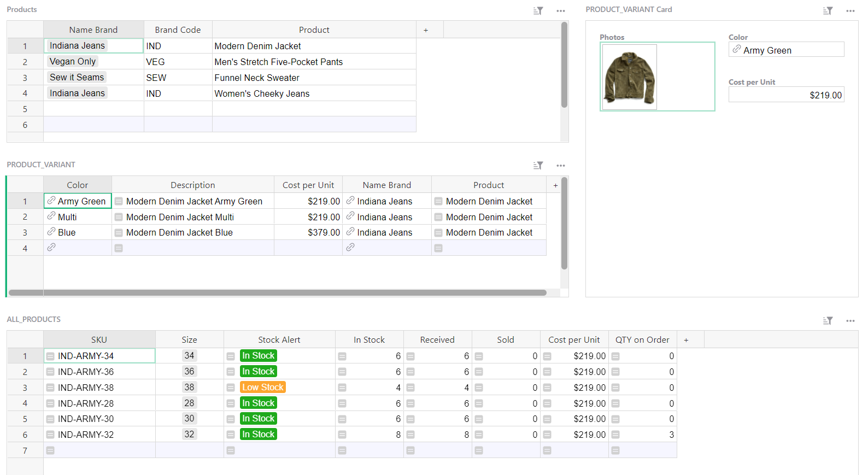This screenshot has width=868, height=475.
Task: Click PRODUCT_VARIANT horizontal scrollbar
Action: coord(278,293)
